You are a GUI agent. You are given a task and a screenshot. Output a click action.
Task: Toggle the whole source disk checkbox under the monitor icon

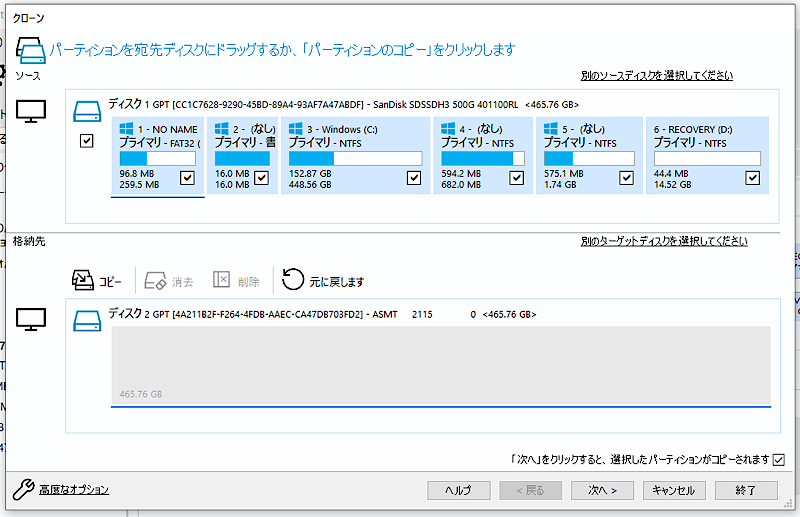(x=87, y=141)
